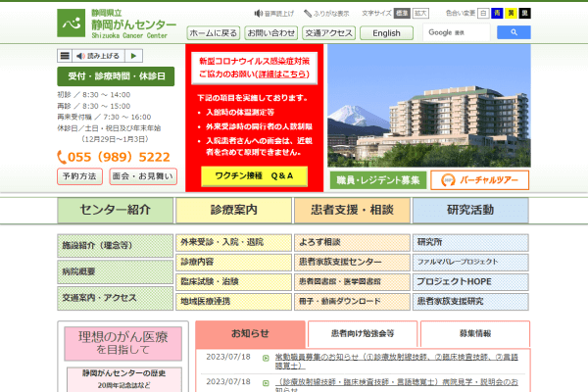The image size is (588, 392).
Task: Open 外来受診・入院・退院
Action: (233, 243)
